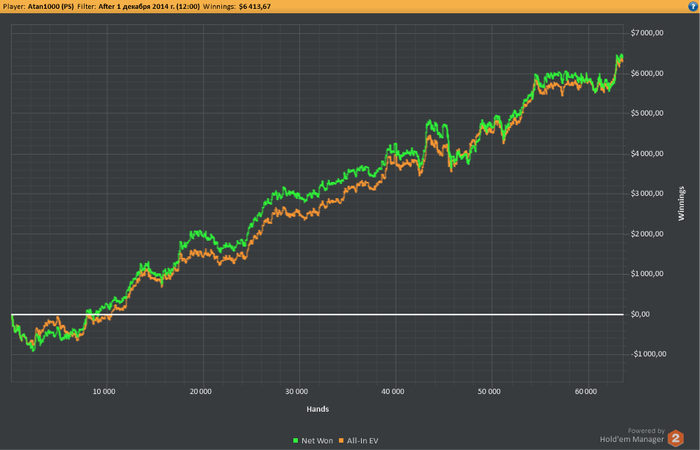Click the 40 000 hands axis label
Screen dimensions: 700x450
pos(393,392)
